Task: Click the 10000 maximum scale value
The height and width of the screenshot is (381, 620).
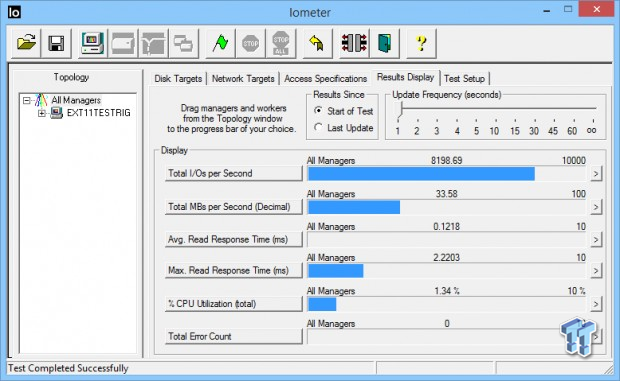Action: pyautogui.click(x=574, y=160)
